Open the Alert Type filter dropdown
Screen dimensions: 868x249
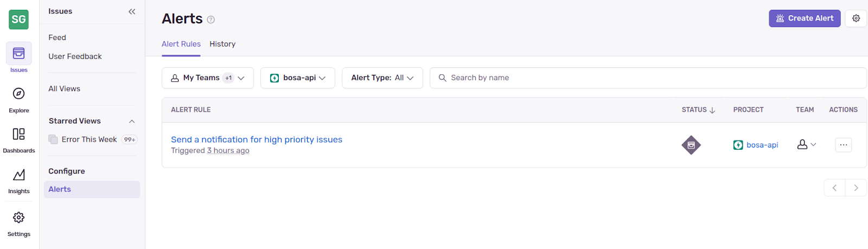pyautogui.click(x=382, y=78)
